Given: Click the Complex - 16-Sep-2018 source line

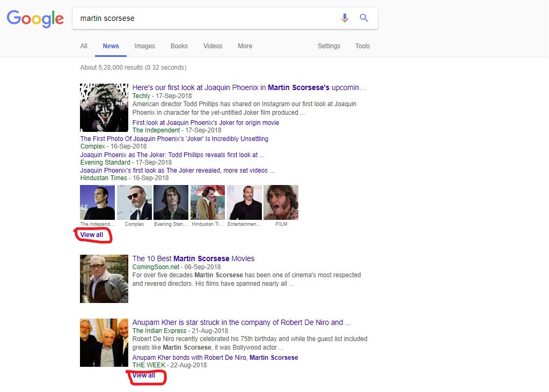Looking at the screenshot, I should (x=113, y=146).
